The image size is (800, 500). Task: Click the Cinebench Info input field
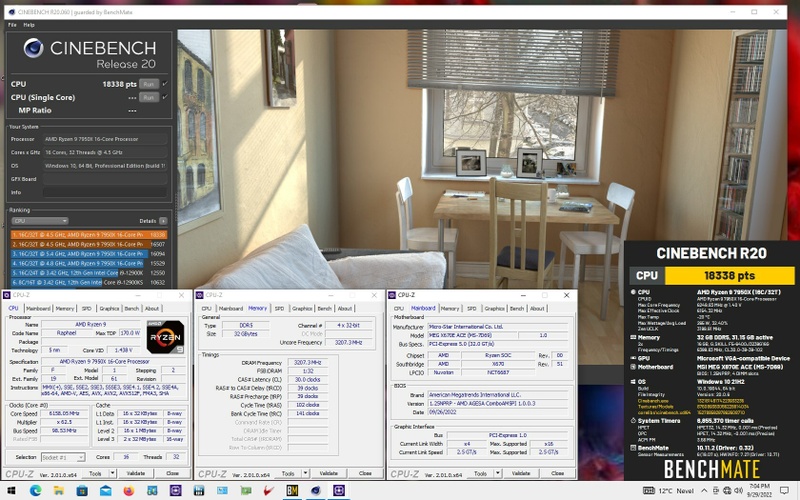tap(105, 192)
